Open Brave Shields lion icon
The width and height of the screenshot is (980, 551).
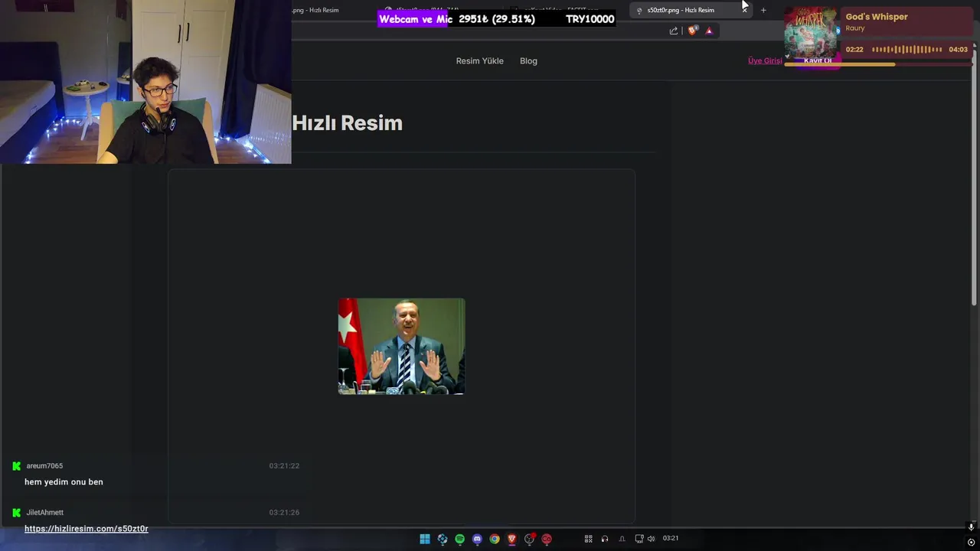[693, 31]
